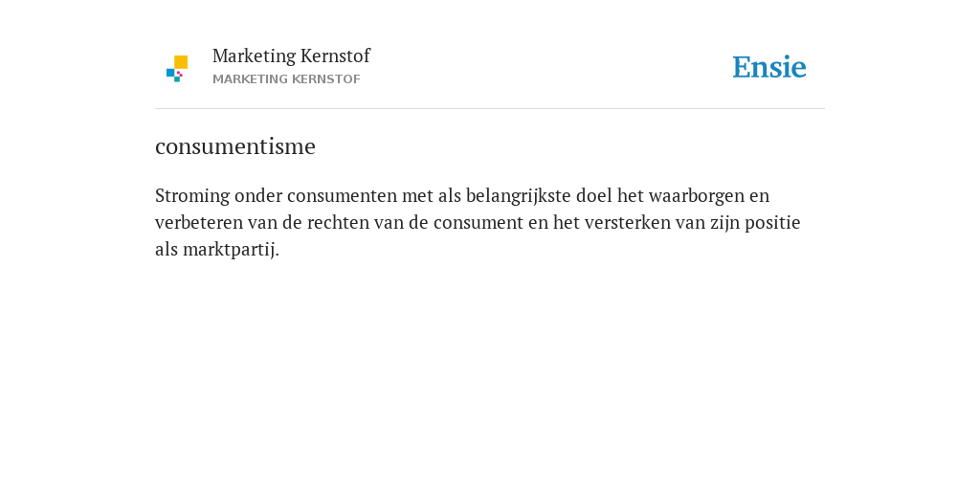Select the uppercase MARKETING KERNSTOF subtitle
980x490 pixels.
[286, 79]
